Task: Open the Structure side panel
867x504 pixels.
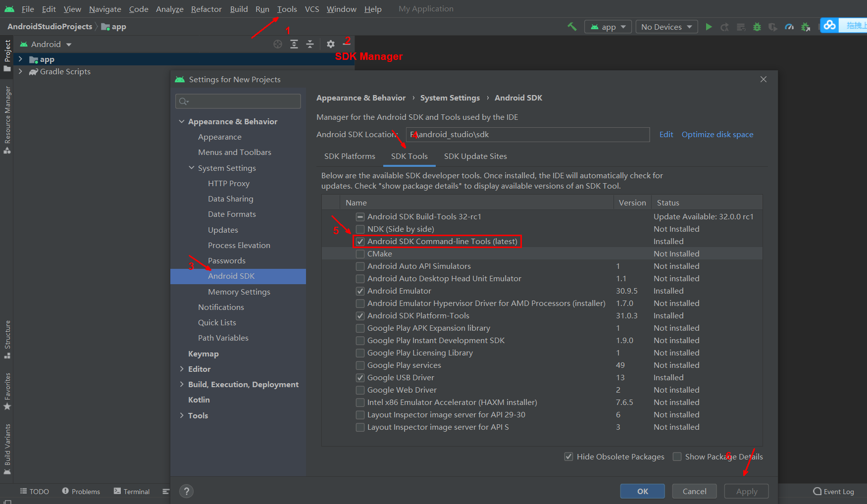Action: 7,340
